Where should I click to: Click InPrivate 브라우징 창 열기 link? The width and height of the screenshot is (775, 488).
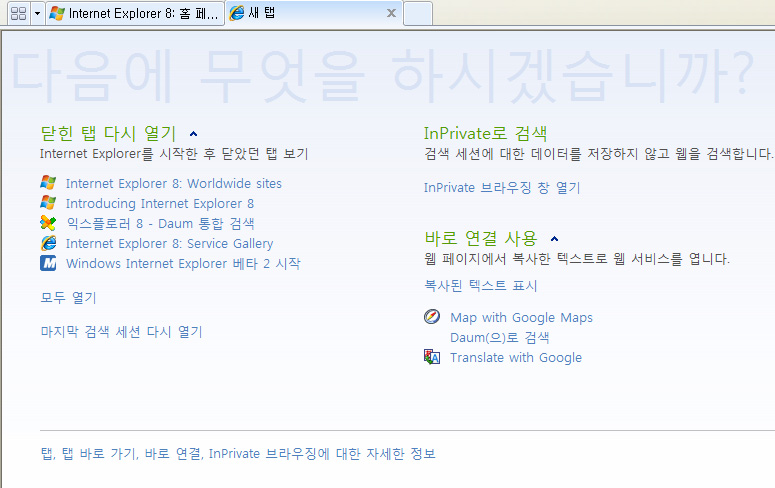502,188
